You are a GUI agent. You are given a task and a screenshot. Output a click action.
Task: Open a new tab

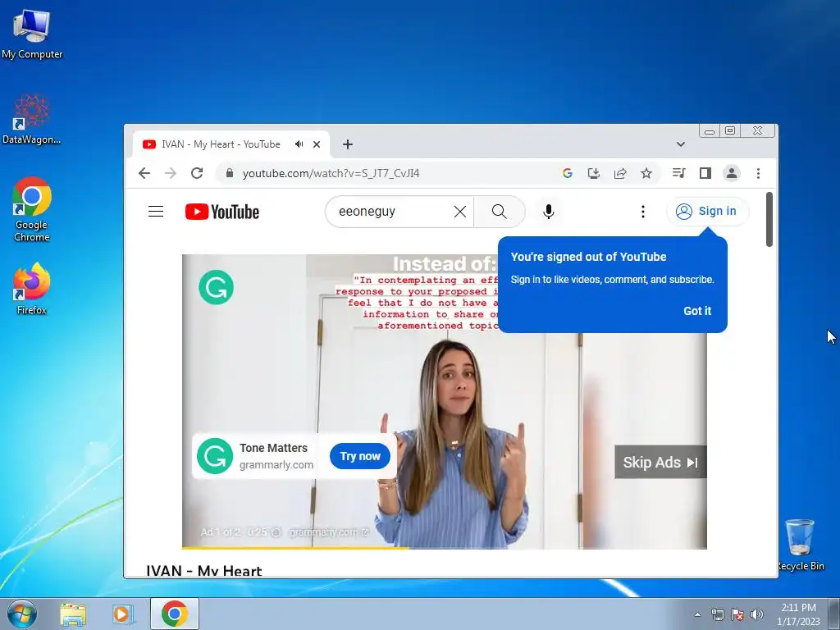tap(348, 144)
